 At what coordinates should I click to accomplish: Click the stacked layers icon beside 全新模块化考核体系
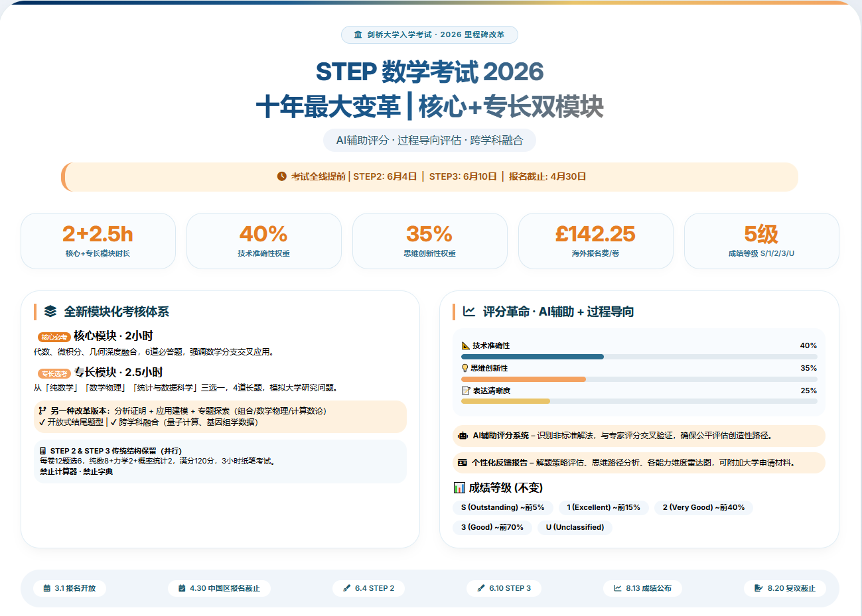click(x=50, y=311)
